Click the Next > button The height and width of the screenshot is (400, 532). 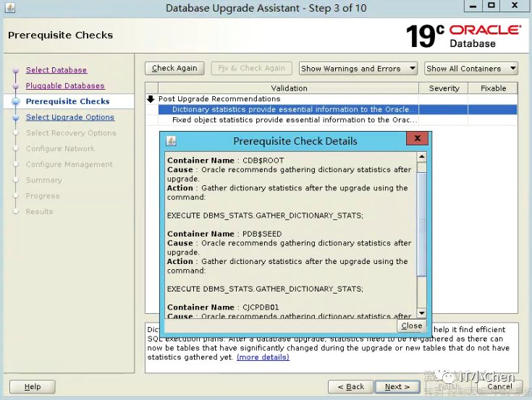click(x=397, y=387)
